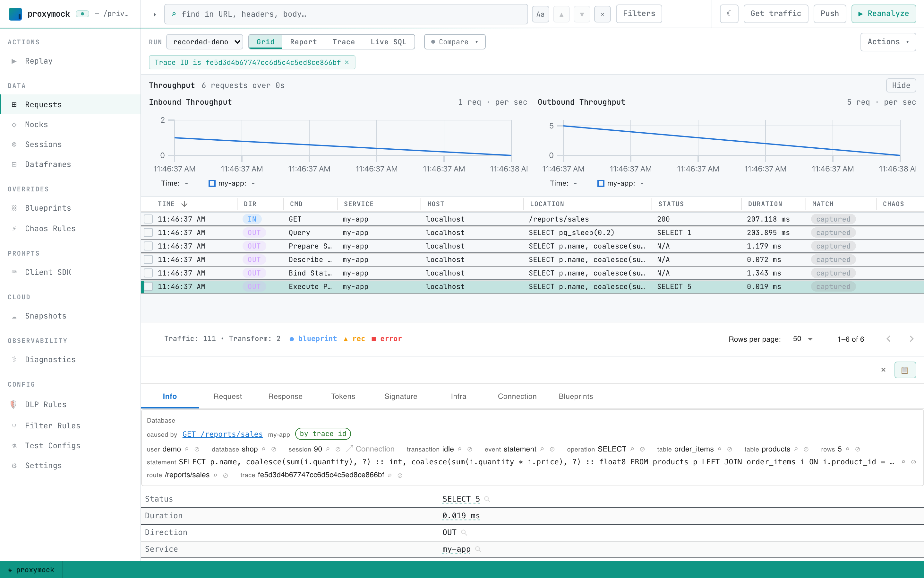
Task: Click the search input field
Action: (x=346, y=14)
